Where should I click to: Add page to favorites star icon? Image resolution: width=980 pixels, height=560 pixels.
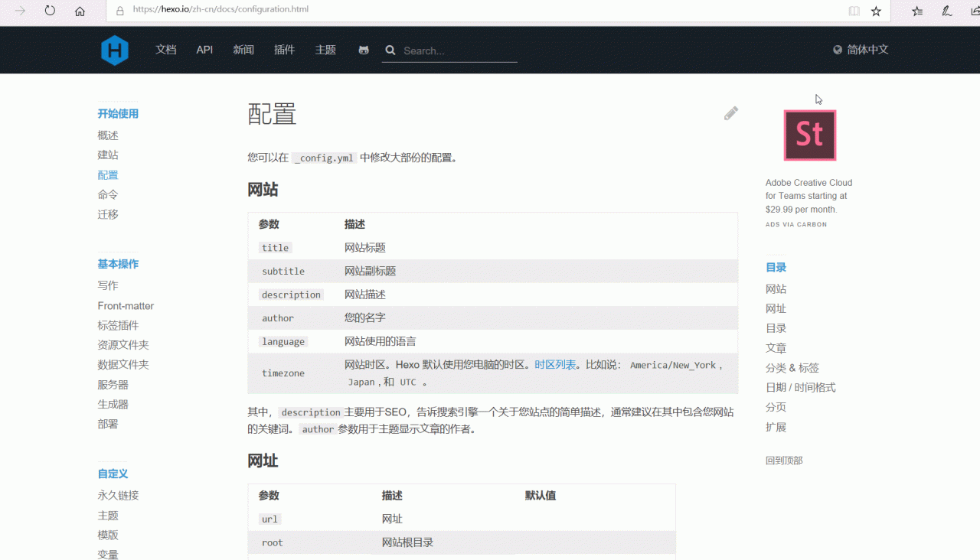pyautogui.click(x=876, y=11)
